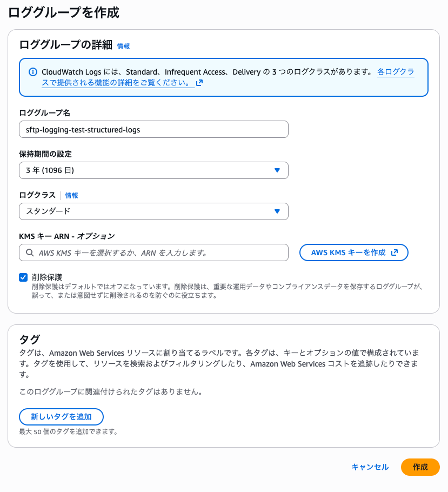This screenshot has width=448, height=492.
Task: Click the ログクラス field label
Action: pyautogui.click(x=37, y=195)
